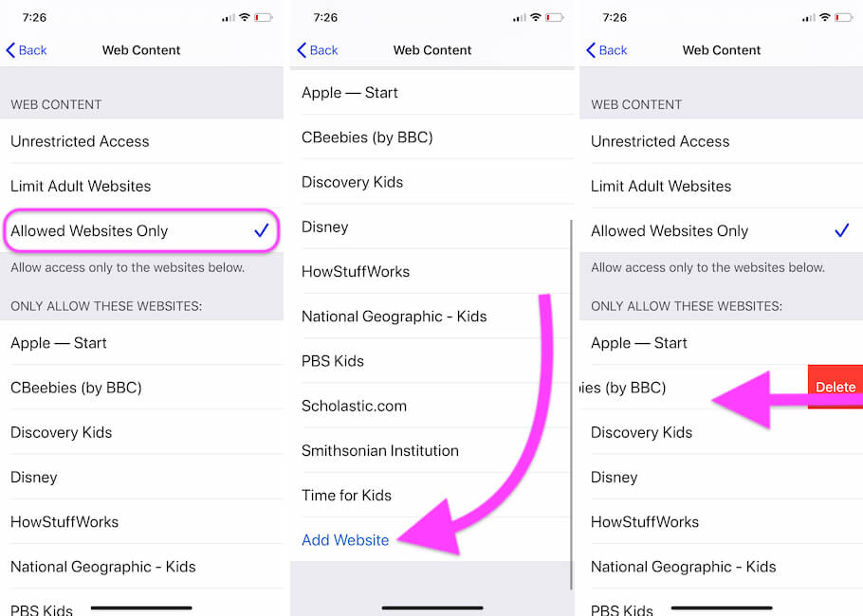Open Apple — Start on the right screen
Screen dimensions: 863x616
(721, 343)
